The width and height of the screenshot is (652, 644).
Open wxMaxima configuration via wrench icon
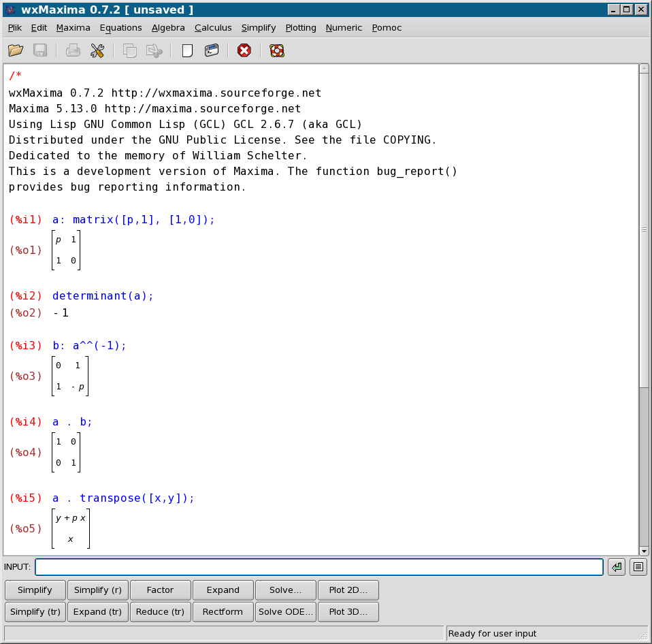[97, 50]
